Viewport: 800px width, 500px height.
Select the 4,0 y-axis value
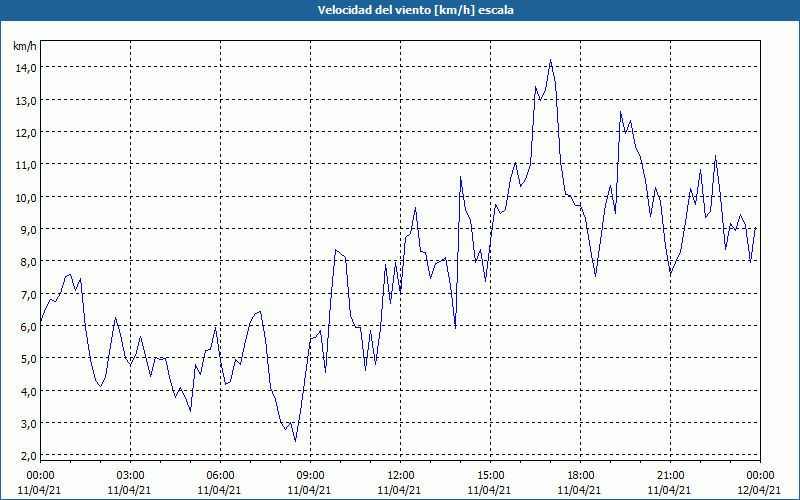pos(28,391)
